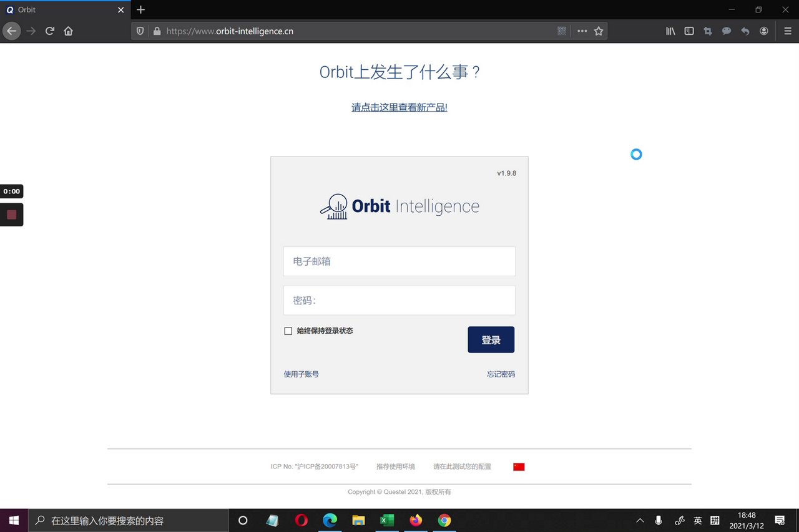Bookmark this page with the star
799x532 pixels.
point(599,31)
